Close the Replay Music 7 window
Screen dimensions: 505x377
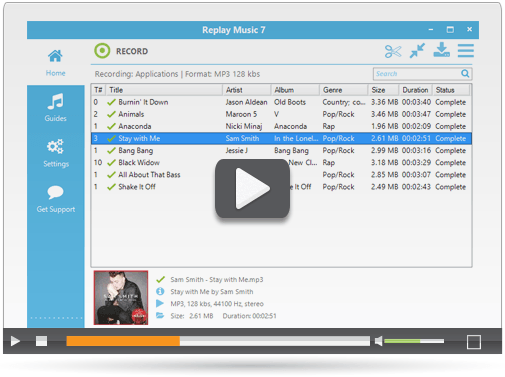[x=469, y=29]
